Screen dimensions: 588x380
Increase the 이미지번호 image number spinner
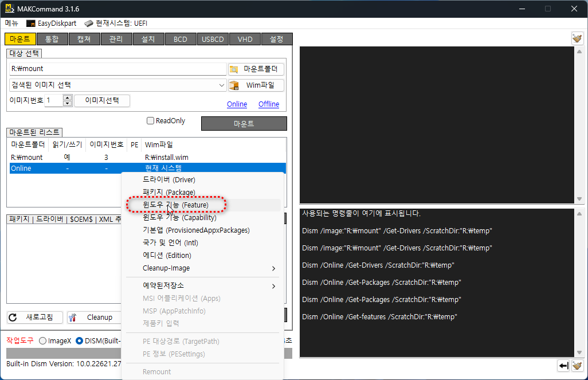(68, 98)
